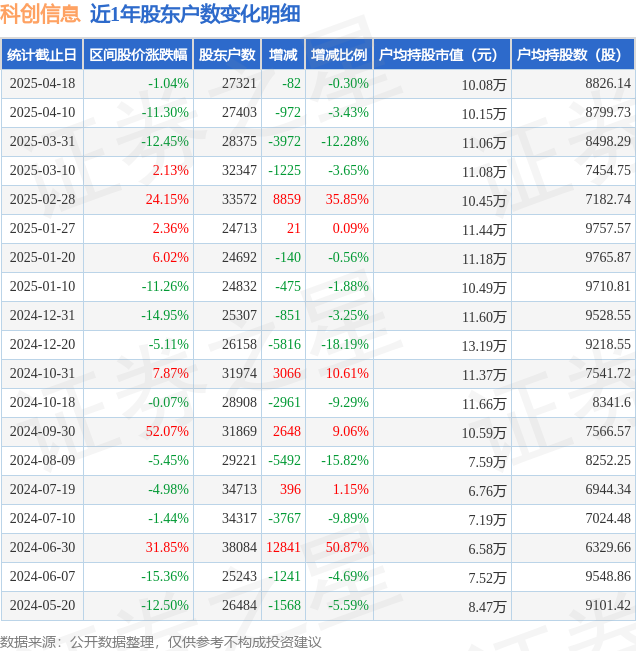
Task: Select the date cell 2025-03-10
Action: (x=42, y=171)
